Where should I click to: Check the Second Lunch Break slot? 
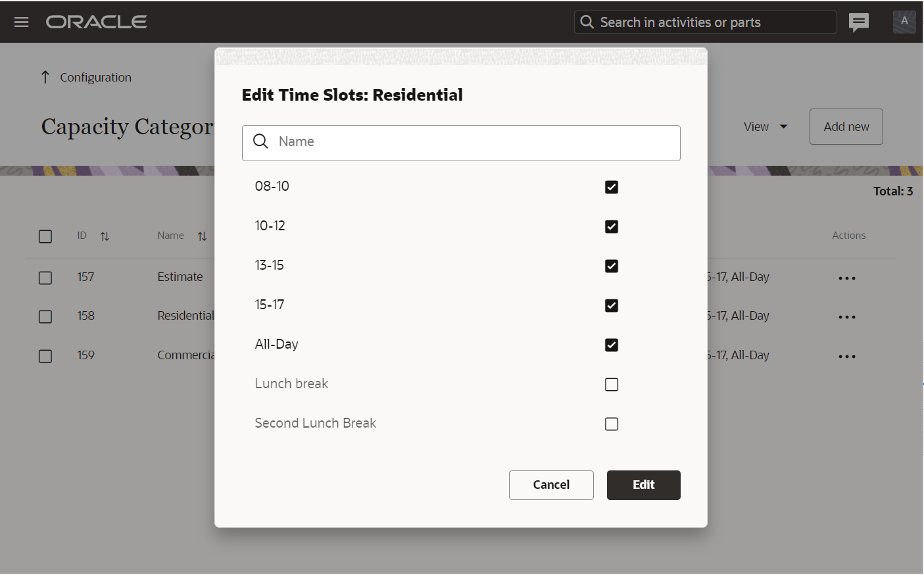click(611, 424)
